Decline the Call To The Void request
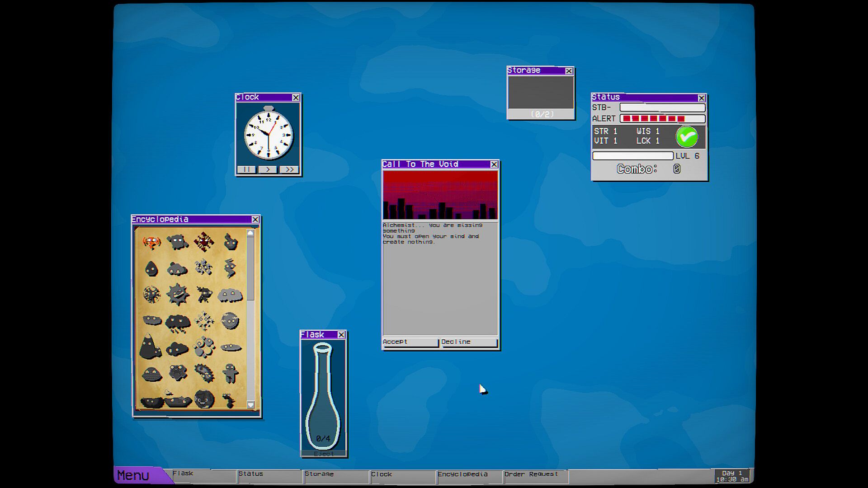 468,342
